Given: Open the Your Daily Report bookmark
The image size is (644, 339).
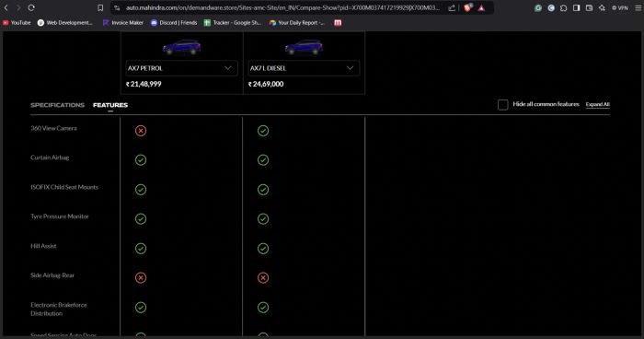Looking at the screenshot, I should tap(296, 23).
